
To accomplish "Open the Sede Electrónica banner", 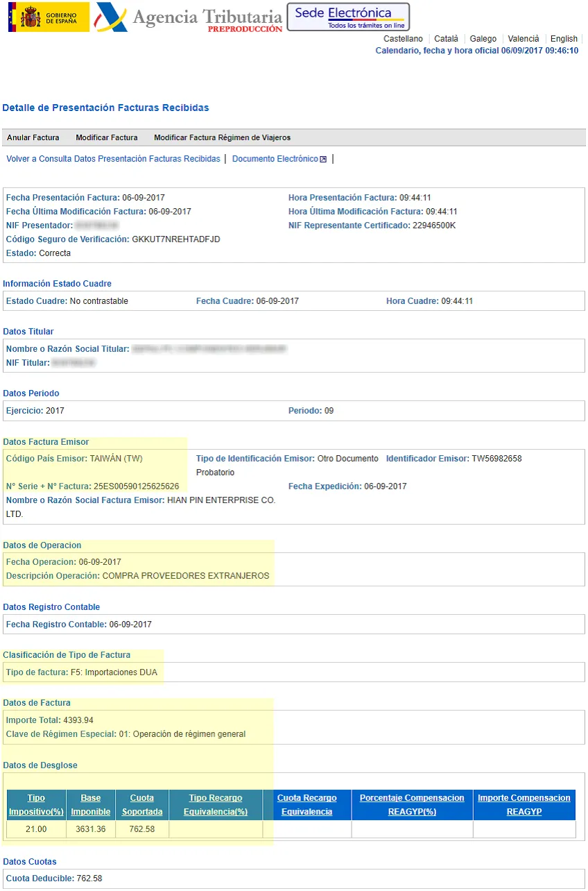I will (x=348, y=17).
